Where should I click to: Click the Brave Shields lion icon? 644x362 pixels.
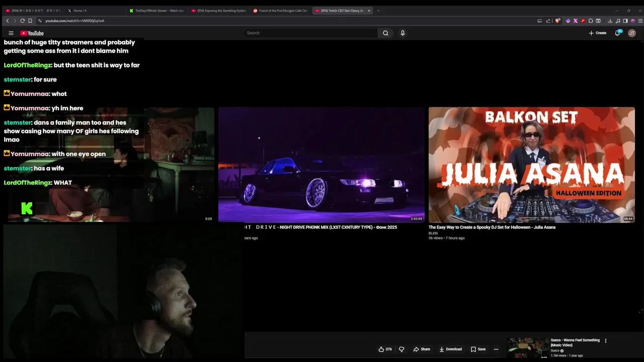point(558,21)
